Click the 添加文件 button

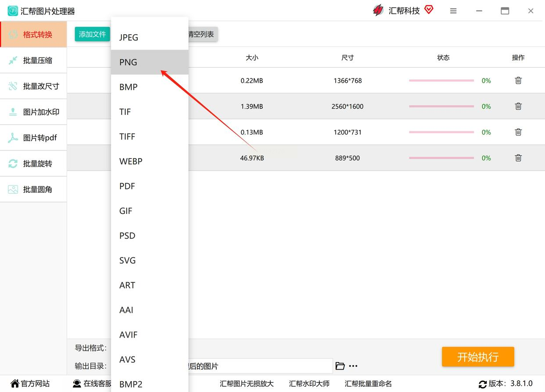(92, 34)
